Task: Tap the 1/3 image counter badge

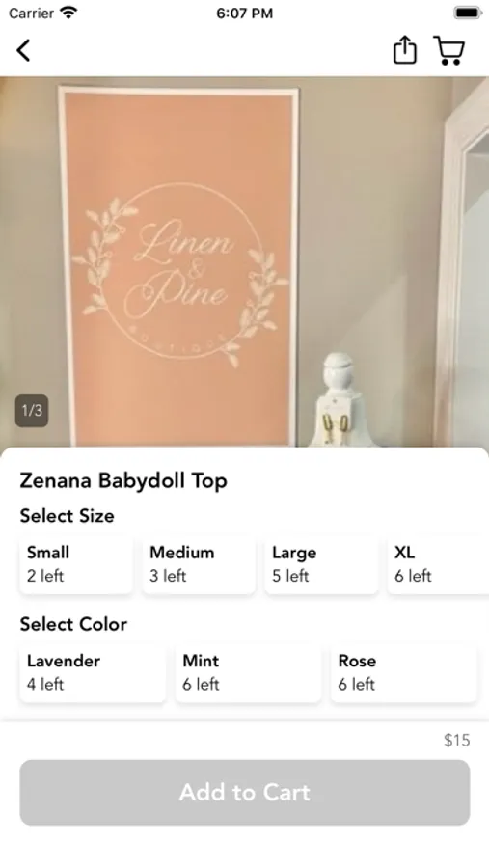Action: (x=32, y=411)
